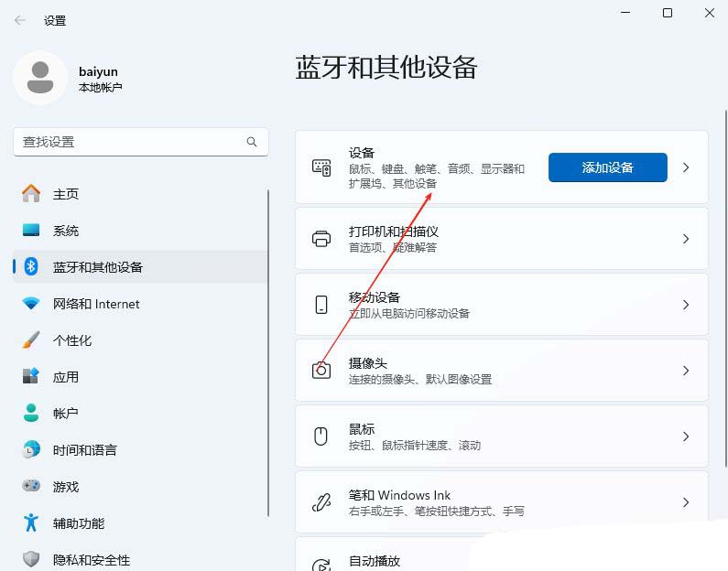Click the sidebar navigation scrollbar
Viewport: 728px width, 571px height.
coord(268,352)
